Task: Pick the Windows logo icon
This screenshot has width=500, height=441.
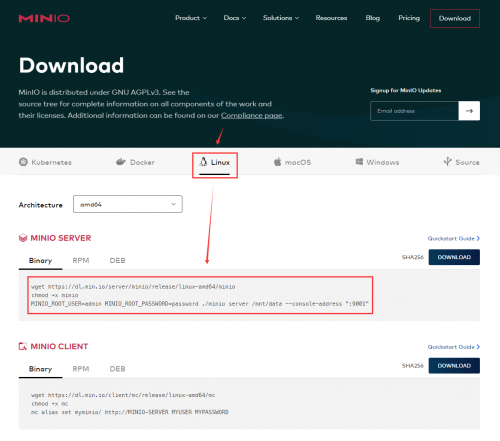Action: point(359,162)
